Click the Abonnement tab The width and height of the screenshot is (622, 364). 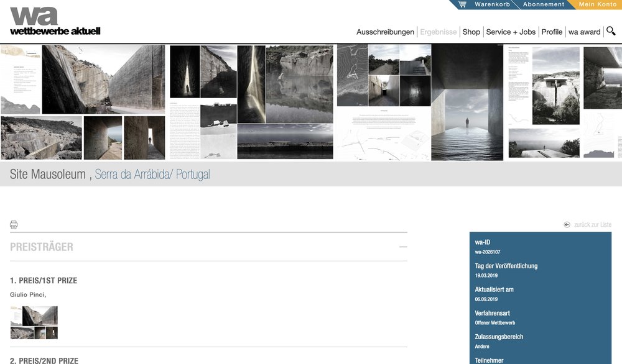click(544, 4)
